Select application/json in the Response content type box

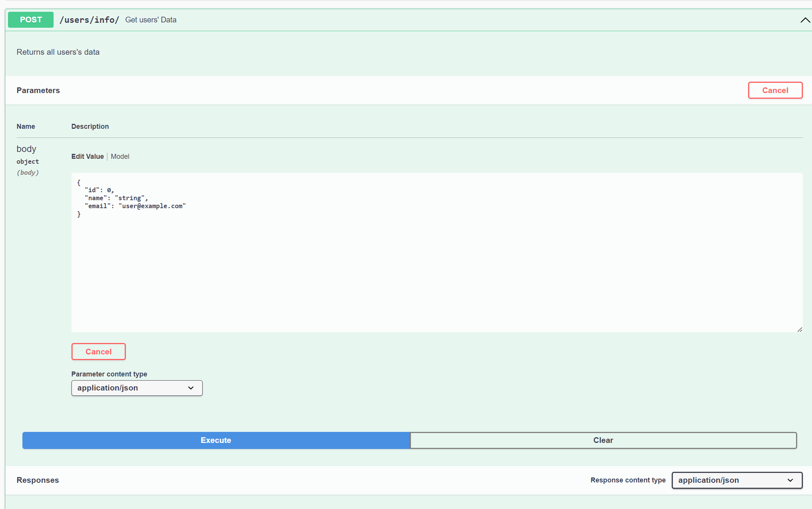click(x=736, y=480)
